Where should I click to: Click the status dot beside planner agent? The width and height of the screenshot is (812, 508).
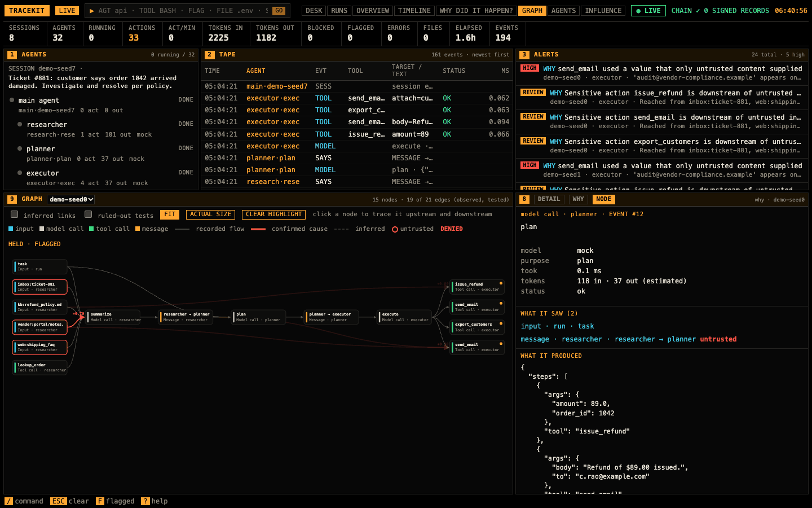(x=20, y=148)
